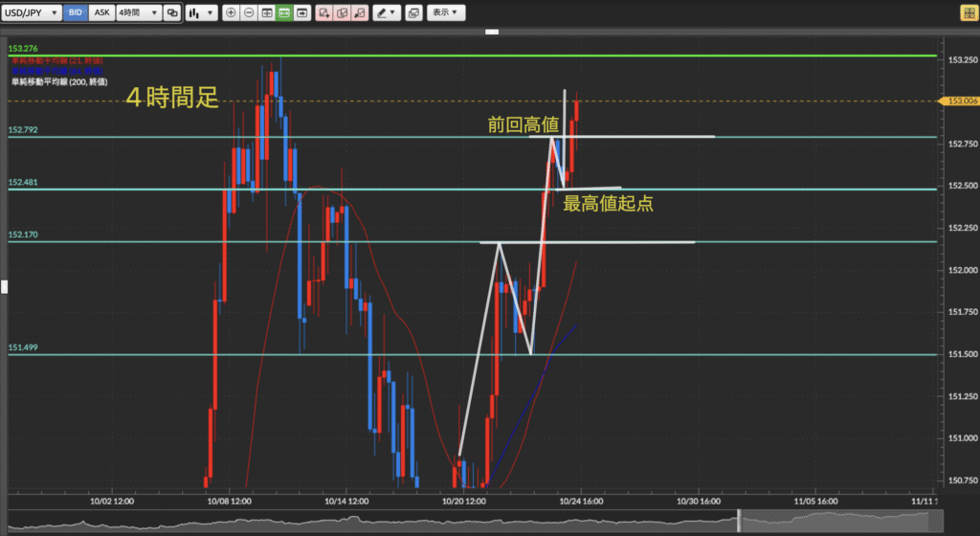Open the 4時間 timeframe dropdown
The image size is (980, 536).
click(137, 13)
